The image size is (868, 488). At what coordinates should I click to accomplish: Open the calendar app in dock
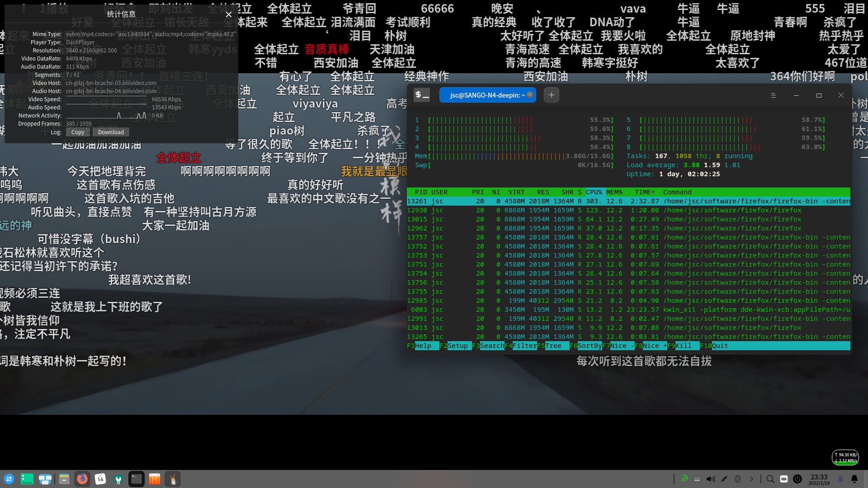pos(100,479)
